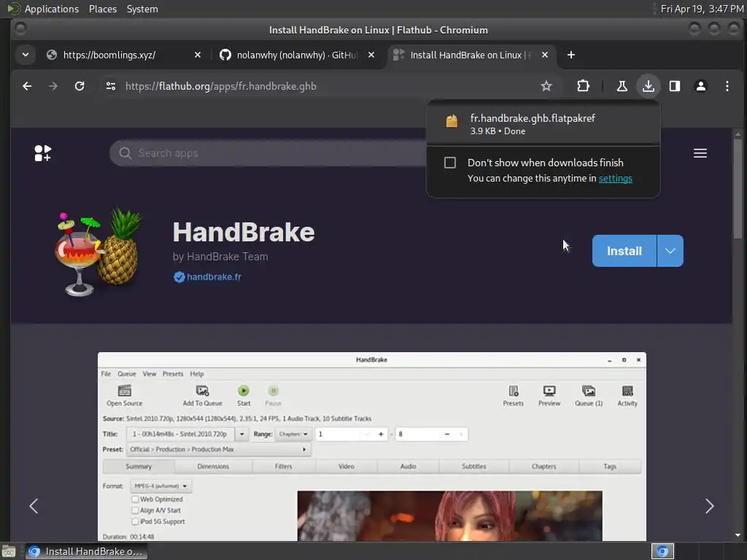Switch to the boomlings.xyz tab
Image resolution: width=747 pixels, height=560 pixels.
point(109,55)
